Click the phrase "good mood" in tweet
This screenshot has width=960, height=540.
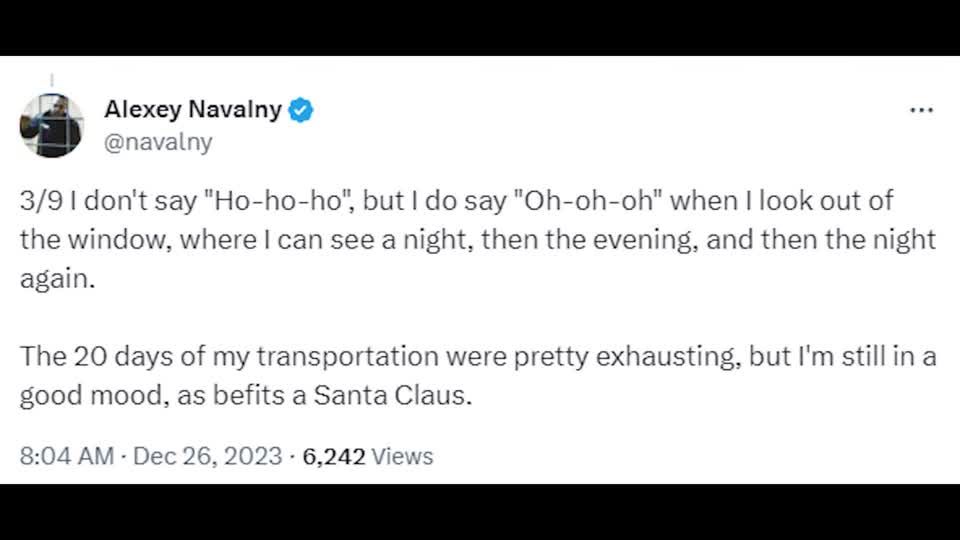click(94, 396)
